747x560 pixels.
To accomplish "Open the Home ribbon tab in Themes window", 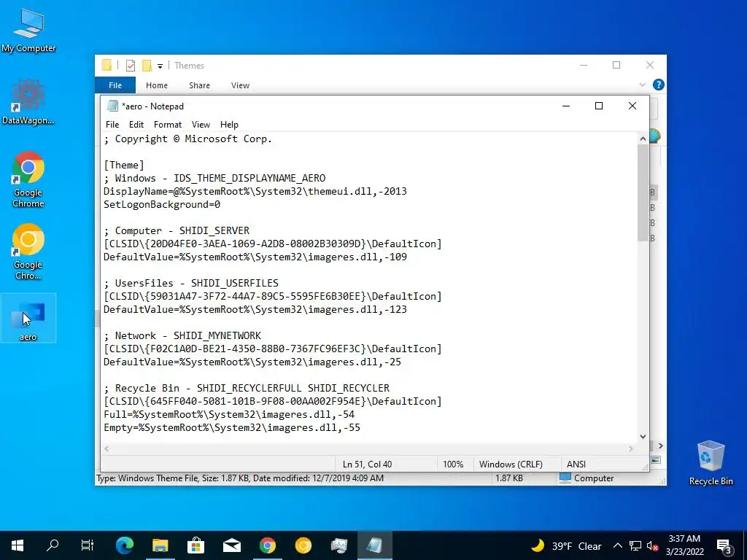I will point(157,85).
